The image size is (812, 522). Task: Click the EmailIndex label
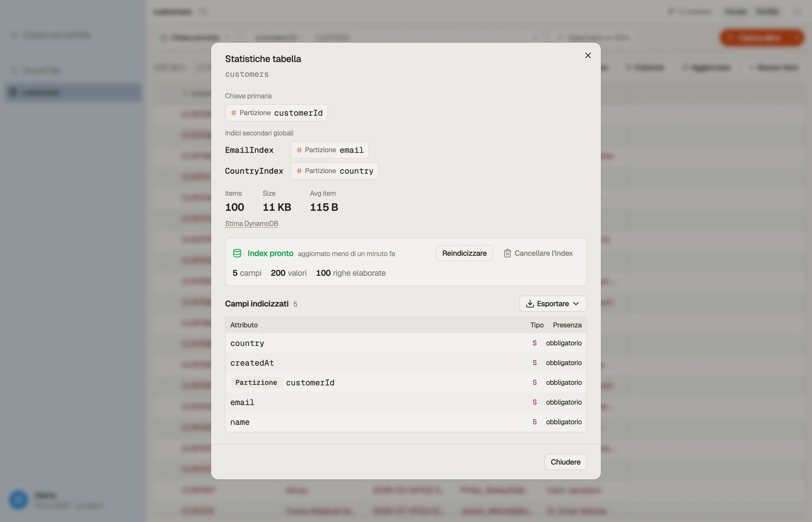(x=249, y=150)
